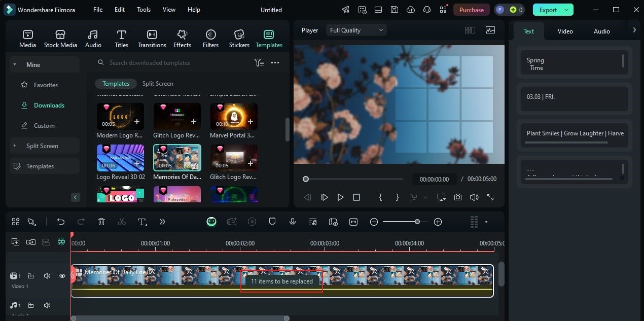Take a snapshot with camera icon
Viewport: 644px width, 321px height.
[458, 197]
